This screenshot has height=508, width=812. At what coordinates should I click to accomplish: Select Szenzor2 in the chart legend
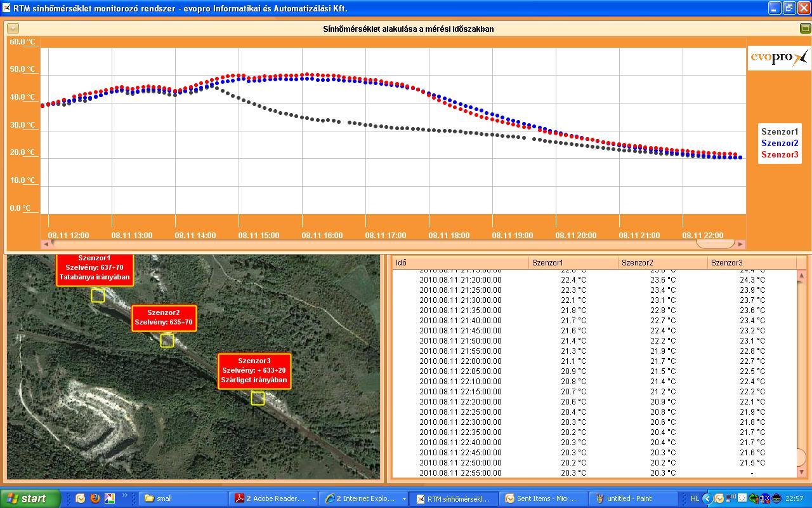[780, 144]
